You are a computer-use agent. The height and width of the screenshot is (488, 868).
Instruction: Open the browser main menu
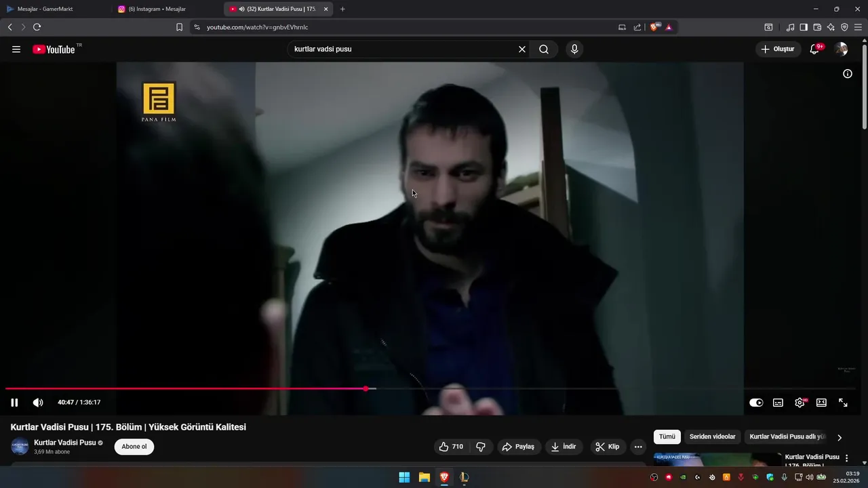tap(858, 27)
